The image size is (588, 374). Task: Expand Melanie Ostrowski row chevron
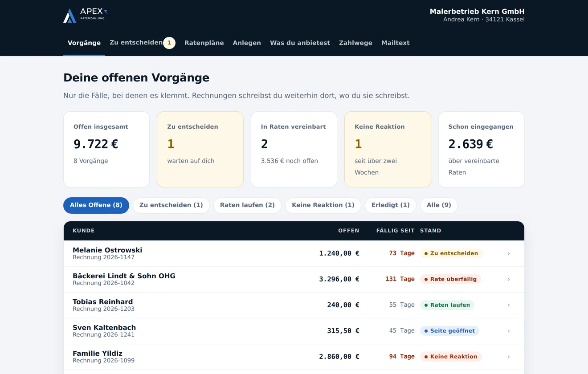coord(509,253)
